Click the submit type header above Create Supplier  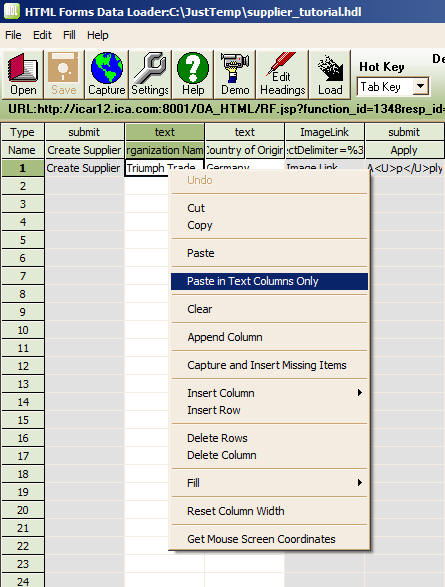click(85, 132)
